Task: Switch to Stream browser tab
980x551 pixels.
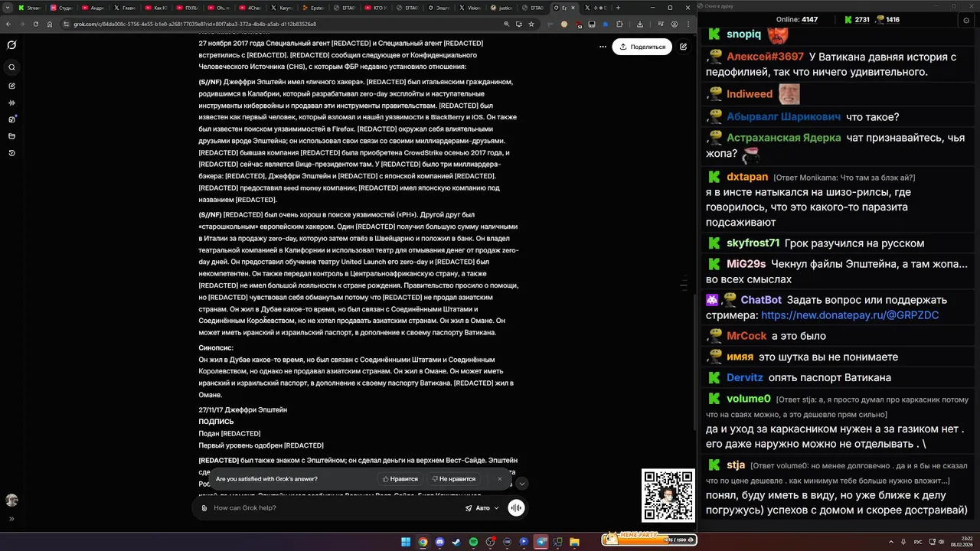Action: pyautogui.click(x=29, y=8)
